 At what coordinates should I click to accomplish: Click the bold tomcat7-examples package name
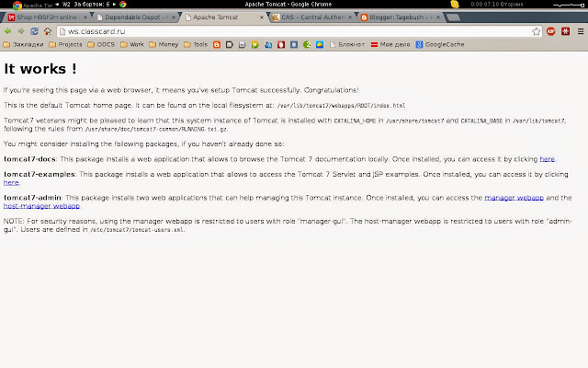40,174
